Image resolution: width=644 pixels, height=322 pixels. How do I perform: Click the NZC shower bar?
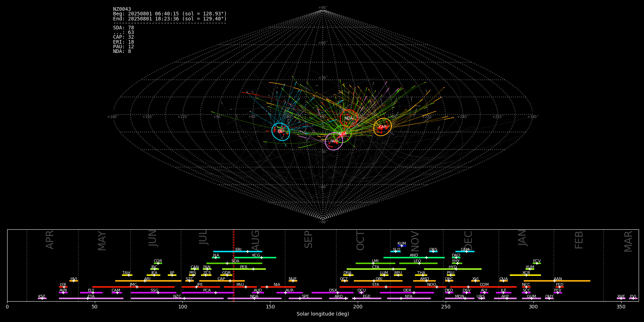tap(177, 298)
